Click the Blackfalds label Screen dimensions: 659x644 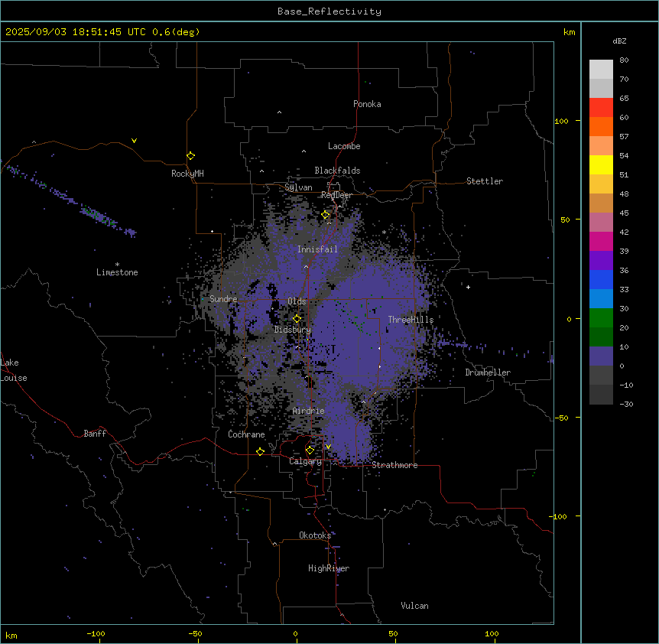[x=337, y=171]
